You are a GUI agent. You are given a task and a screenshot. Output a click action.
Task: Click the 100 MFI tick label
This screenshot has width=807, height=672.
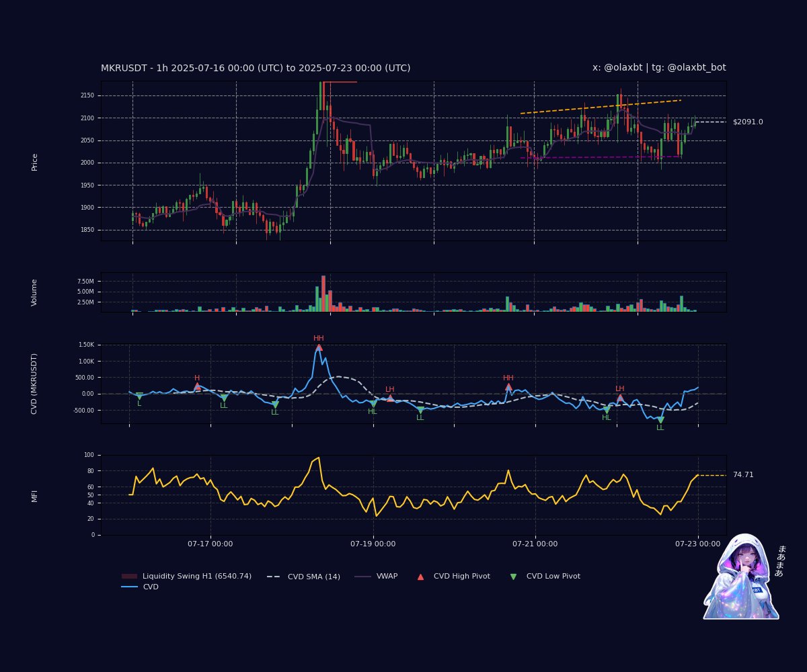(x=89, y=455)
